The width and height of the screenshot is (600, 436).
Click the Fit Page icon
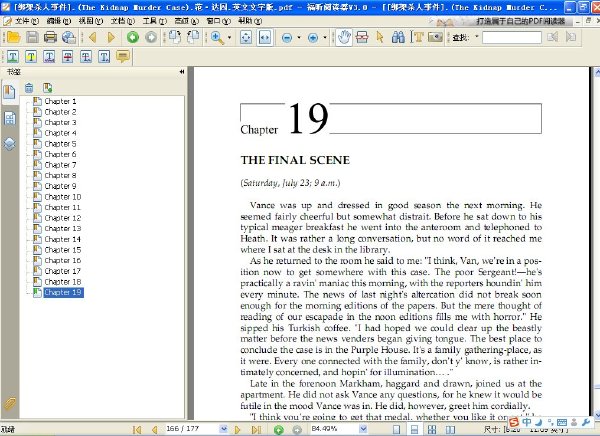(x=246, y=38)
